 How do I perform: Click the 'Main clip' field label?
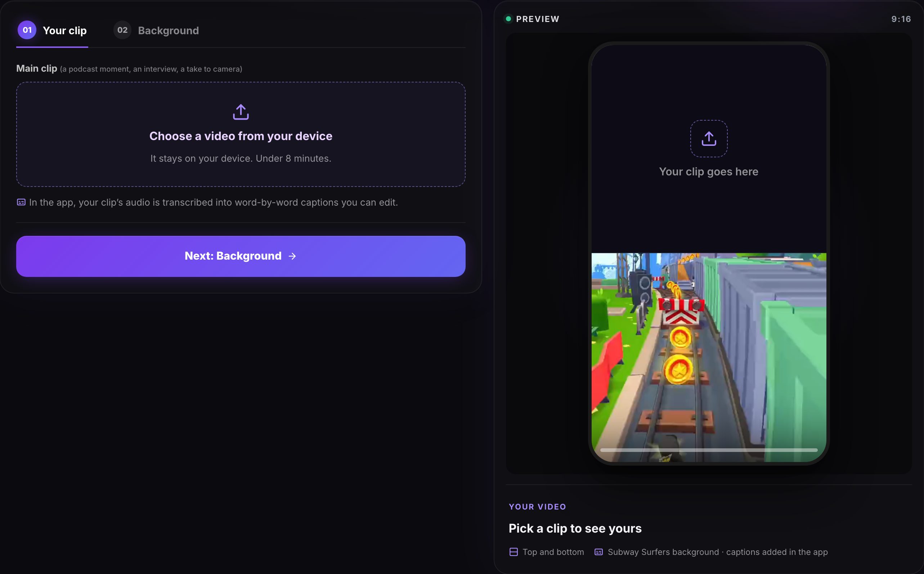(x=36, y=68)
